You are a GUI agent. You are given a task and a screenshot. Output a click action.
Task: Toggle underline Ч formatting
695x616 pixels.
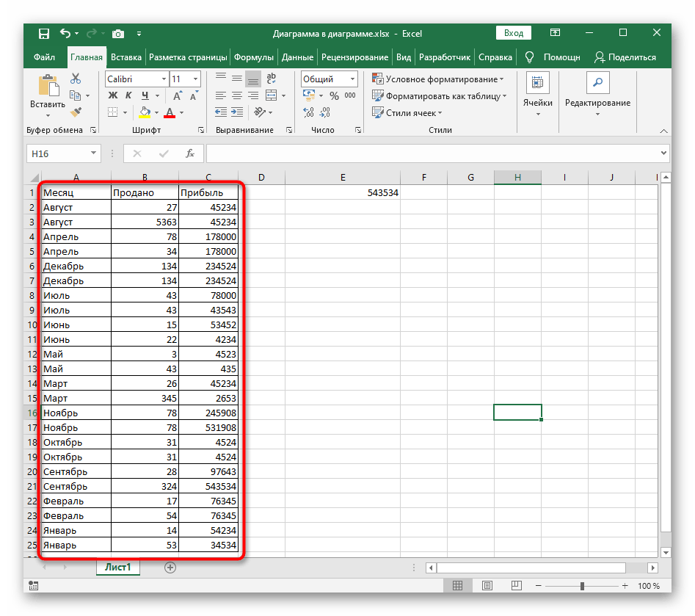point(145,95)
